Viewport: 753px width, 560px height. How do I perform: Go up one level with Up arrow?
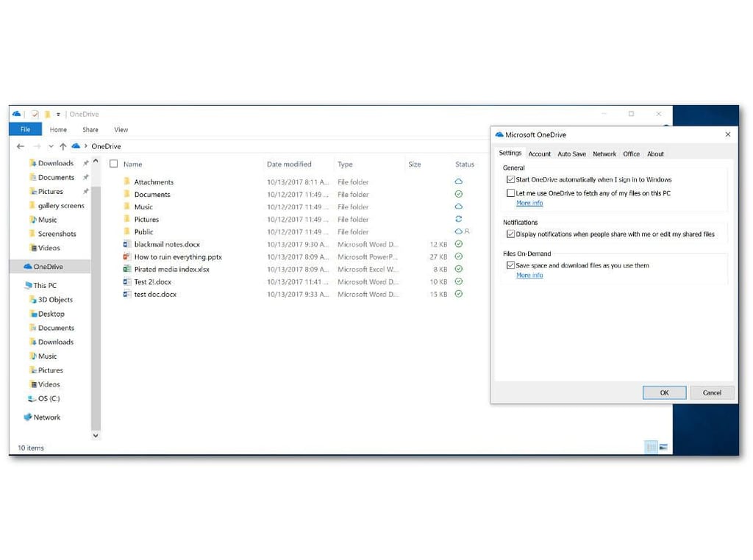63,146
